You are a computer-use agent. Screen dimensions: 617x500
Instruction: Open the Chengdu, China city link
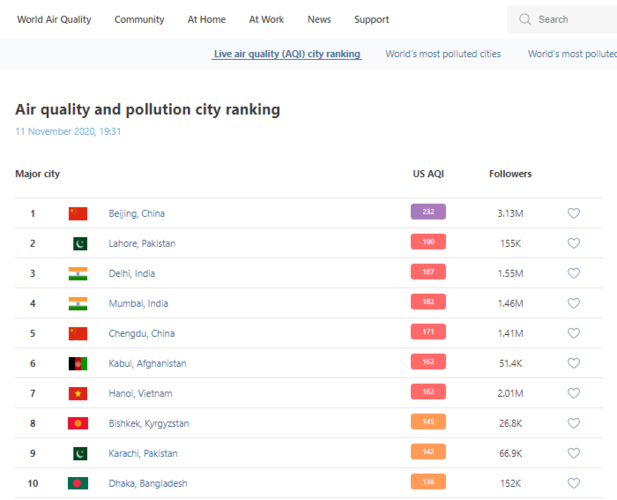point(141,333)
